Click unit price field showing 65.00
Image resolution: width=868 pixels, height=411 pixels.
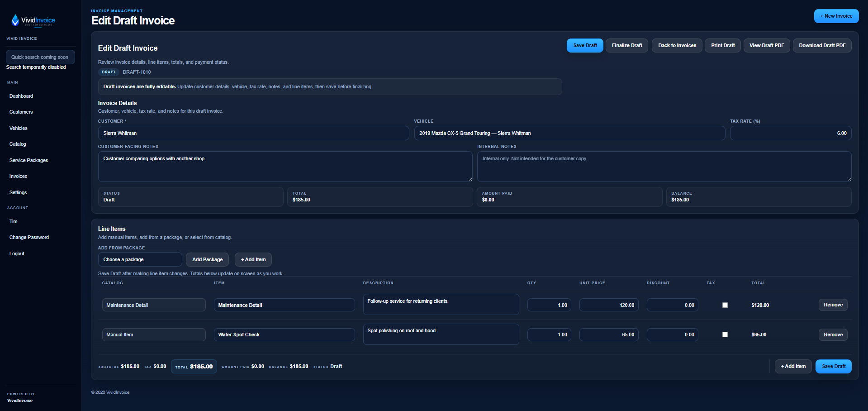click(609, 335)
